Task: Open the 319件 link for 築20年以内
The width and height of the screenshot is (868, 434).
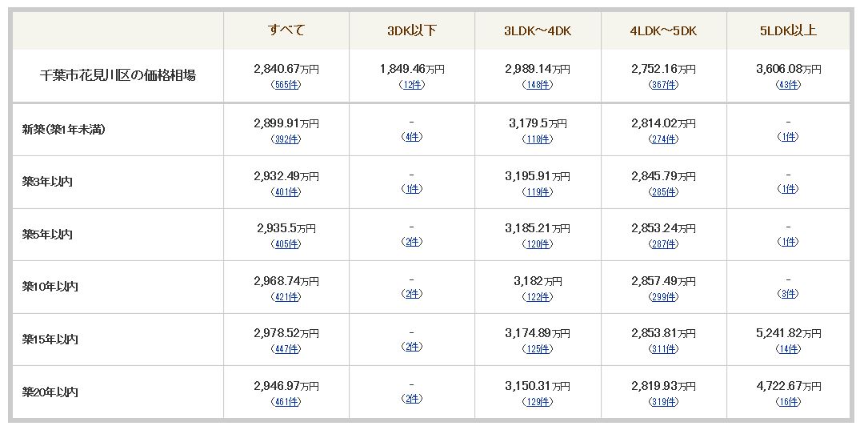Action: (663, 401)
